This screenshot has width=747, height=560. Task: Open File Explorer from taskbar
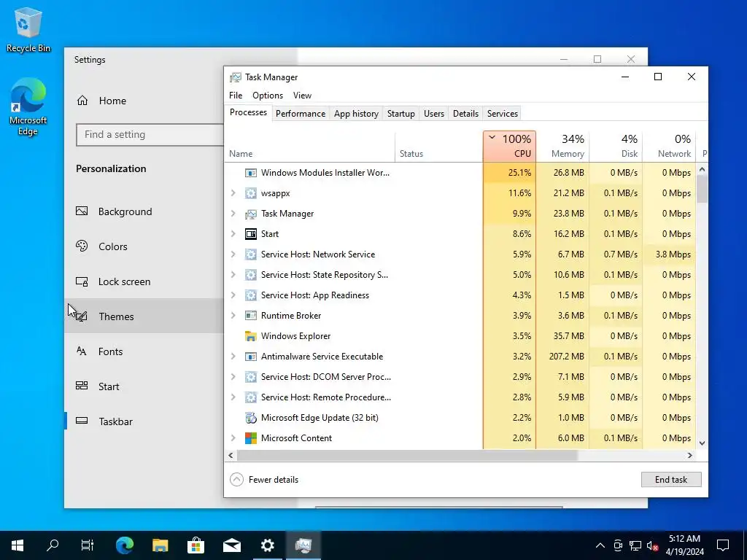(x=160, y=545)
